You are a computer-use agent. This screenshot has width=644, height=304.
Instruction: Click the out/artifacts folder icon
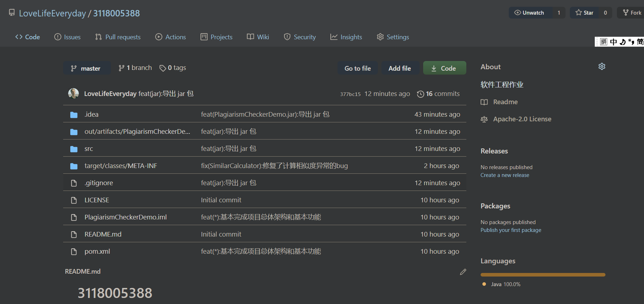(x=74, y=132)
